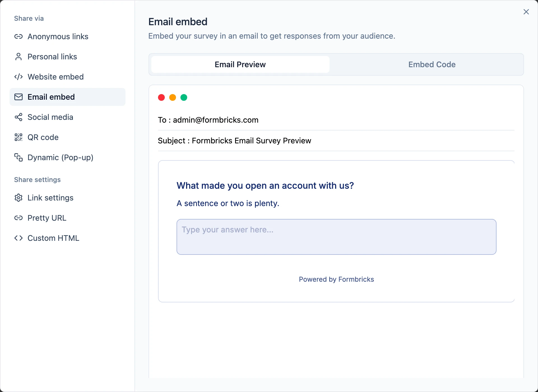Click the orange window dot
This screenshot has width=538, height=392.
(x=173, y=97)
